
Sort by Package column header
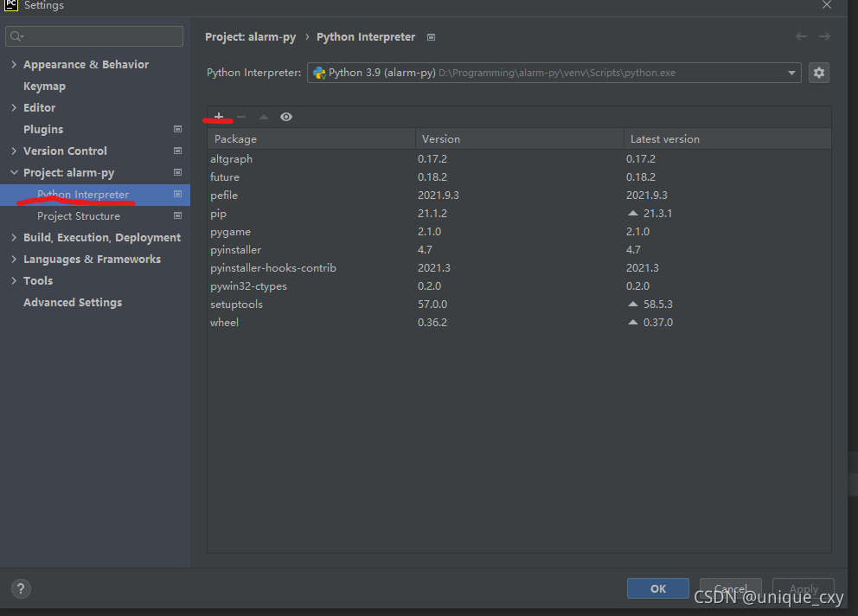coord(311,139)
